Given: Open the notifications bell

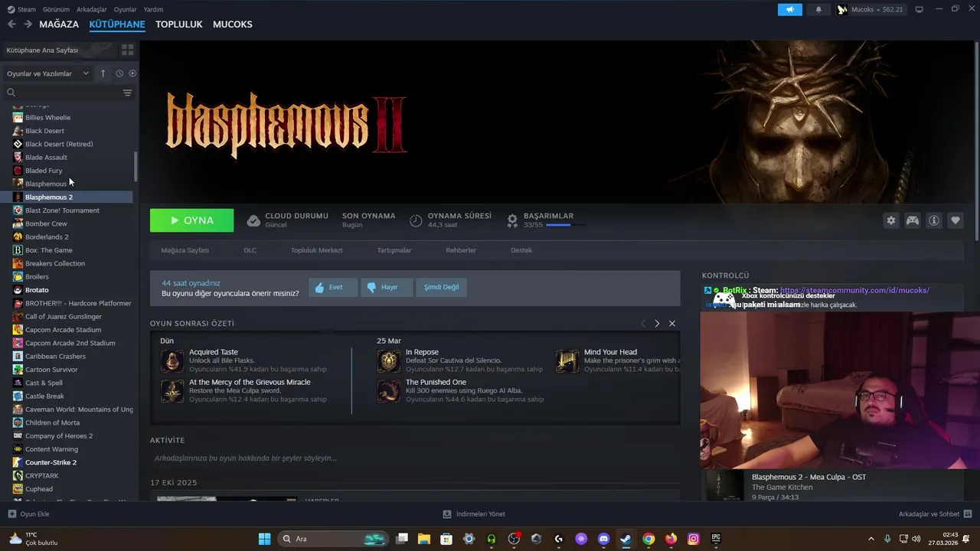Looking at the screenshot, I should [x=818, y=9].
